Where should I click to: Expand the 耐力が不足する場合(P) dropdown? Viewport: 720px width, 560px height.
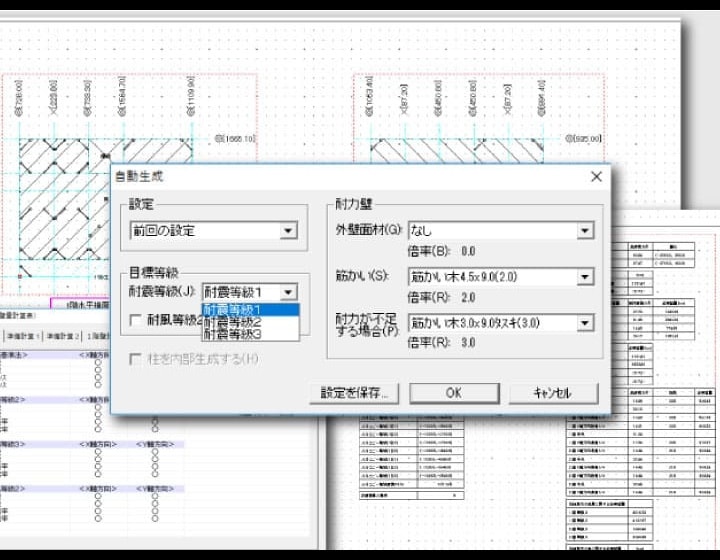[x=584, y=322]
